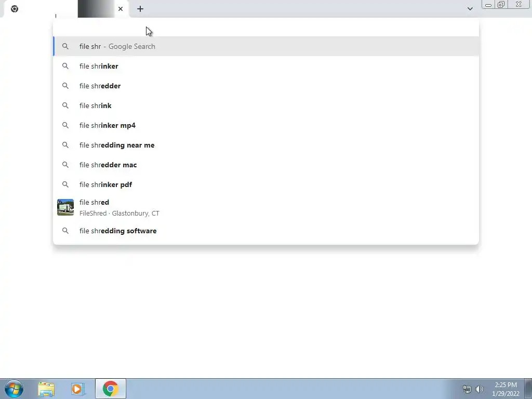The image size is (532, 399).
Task: Click search icon beside 'file shr - Google Search'
Action: click(x=65, y=46)
